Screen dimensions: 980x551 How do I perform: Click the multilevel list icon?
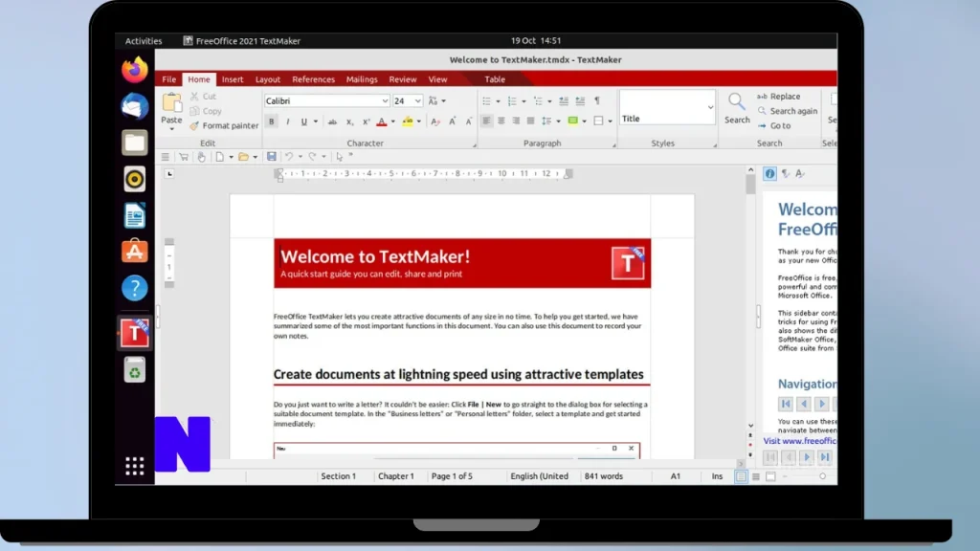(x=538, y=100)
